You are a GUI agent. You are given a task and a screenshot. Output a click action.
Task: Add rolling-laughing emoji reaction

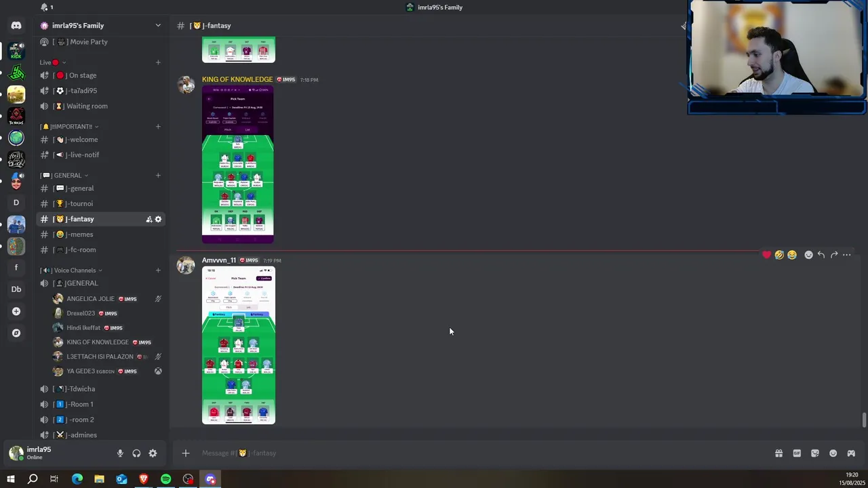[x=779, y=255]
